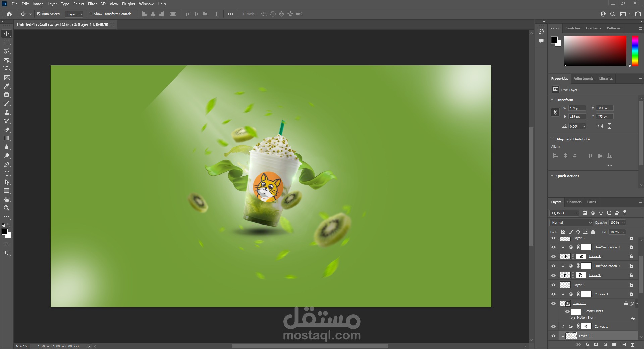Select the Zoom tool
The height and width of the screenshot is (349, 644).
[x=7, y=208]
